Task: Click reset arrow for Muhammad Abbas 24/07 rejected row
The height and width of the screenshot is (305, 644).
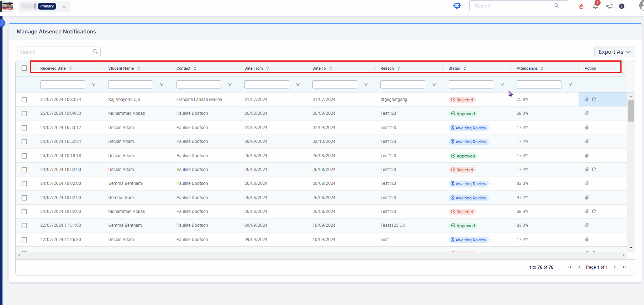Action: coord(594,212)
